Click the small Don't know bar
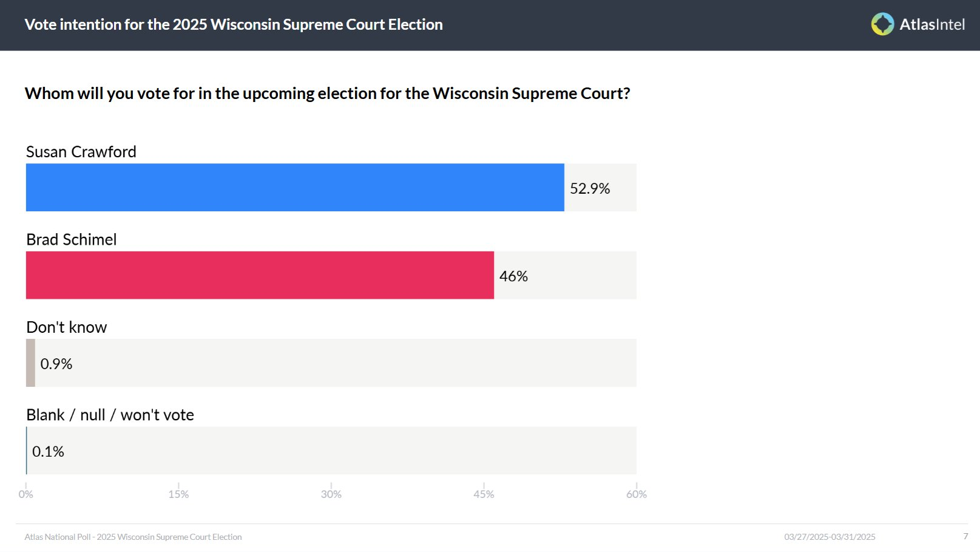This screenshot has width=980, height=552. [x=30, y=363]
